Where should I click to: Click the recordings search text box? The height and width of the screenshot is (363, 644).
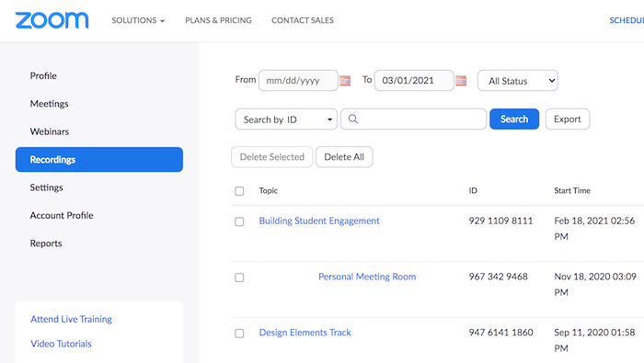click(414, 119)
